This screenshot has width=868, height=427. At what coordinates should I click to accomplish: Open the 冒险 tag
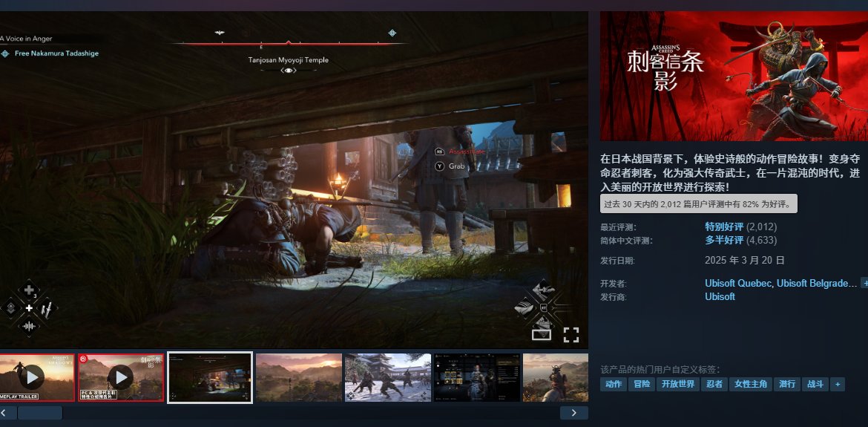coord(642,385)
